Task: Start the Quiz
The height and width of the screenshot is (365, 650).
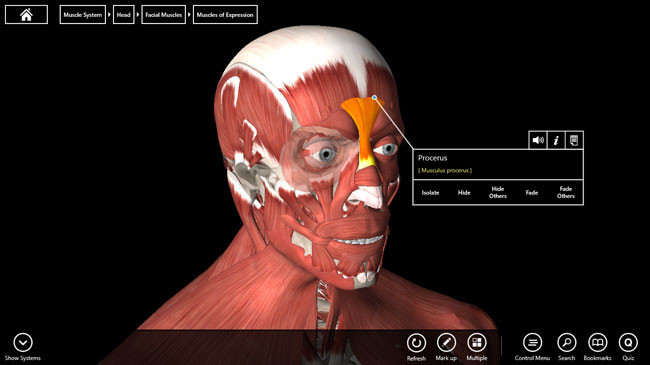Action: [x=628, y=347]
